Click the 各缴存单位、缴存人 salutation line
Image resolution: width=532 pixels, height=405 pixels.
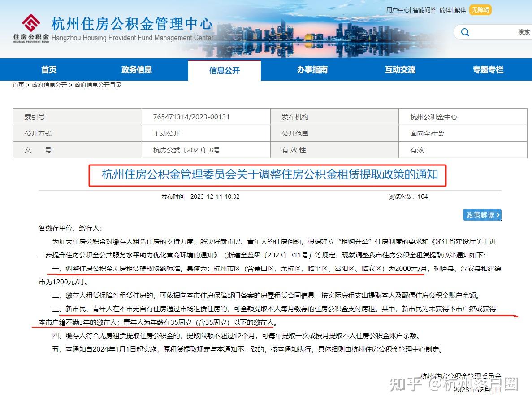(x=70, y=228)
